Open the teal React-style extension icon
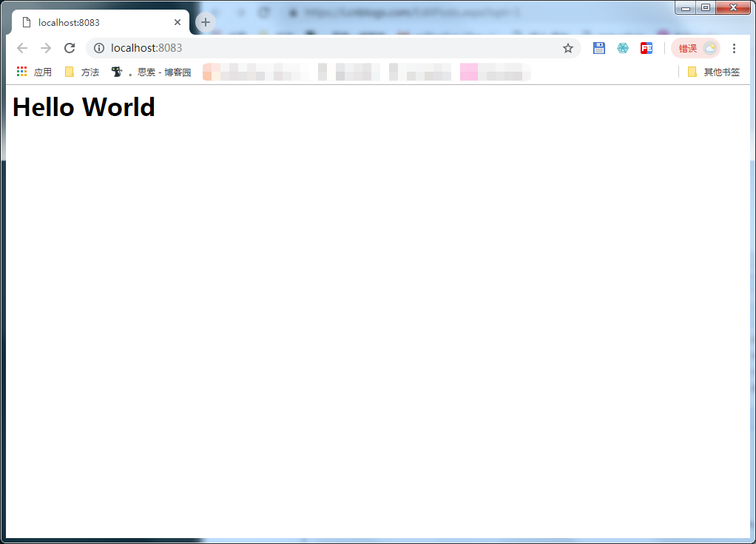Image resolution: width=756 pixels, height=544 pixels. tap(623, 48)
